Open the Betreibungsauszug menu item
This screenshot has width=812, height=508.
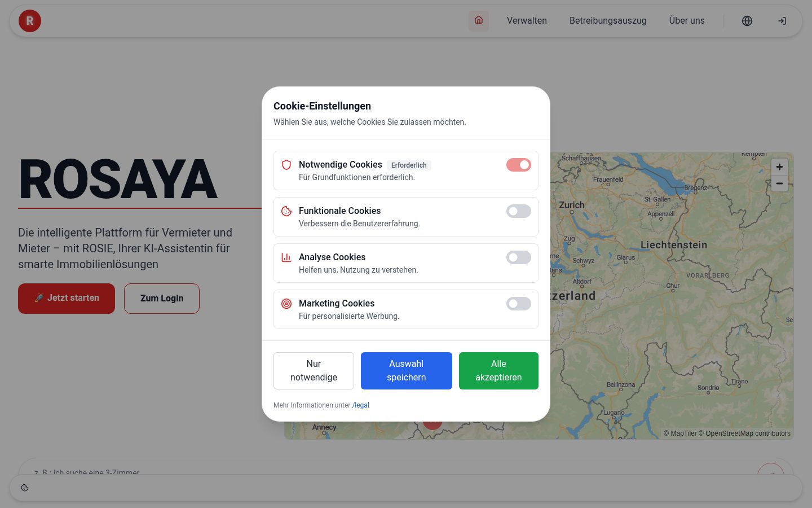click(608, 21)
